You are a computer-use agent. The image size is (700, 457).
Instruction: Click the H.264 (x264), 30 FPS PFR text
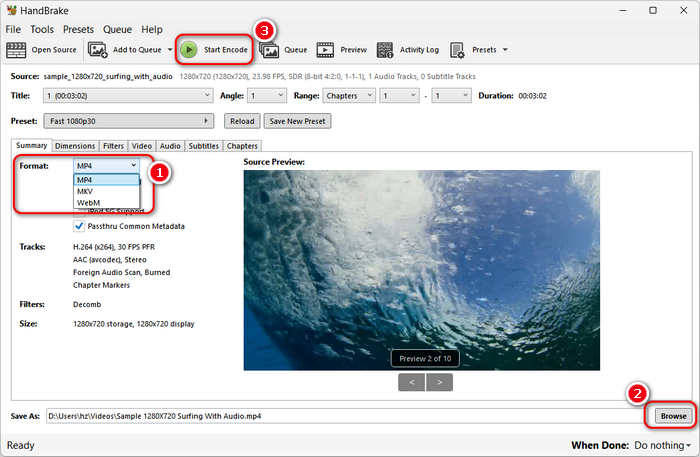(114, 247)
